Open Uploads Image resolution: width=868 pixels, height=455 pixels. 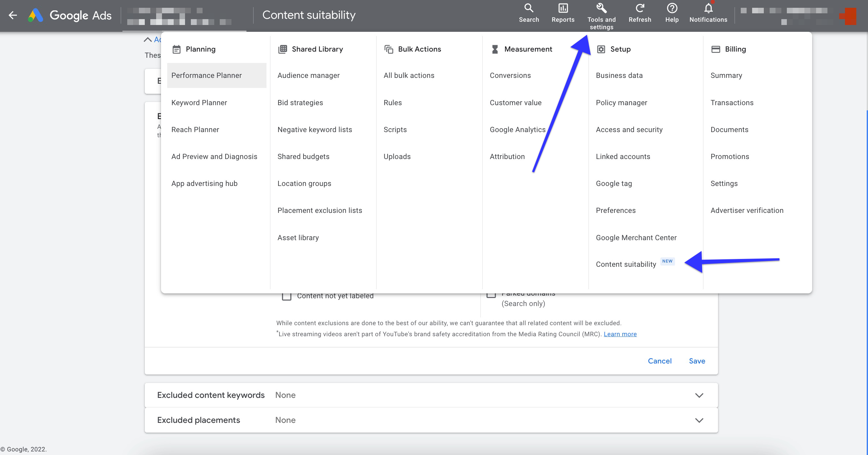coord(397,157)
